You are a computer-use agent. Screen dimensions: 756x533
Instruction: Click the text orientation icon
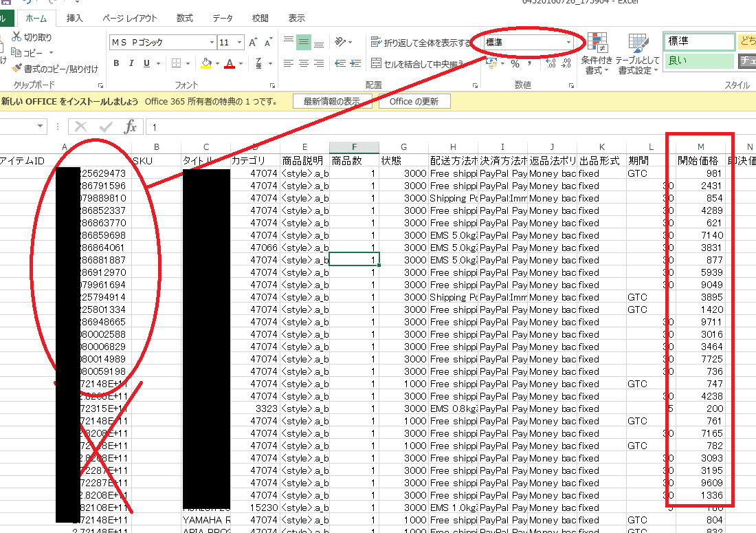(x=340, y=42)
